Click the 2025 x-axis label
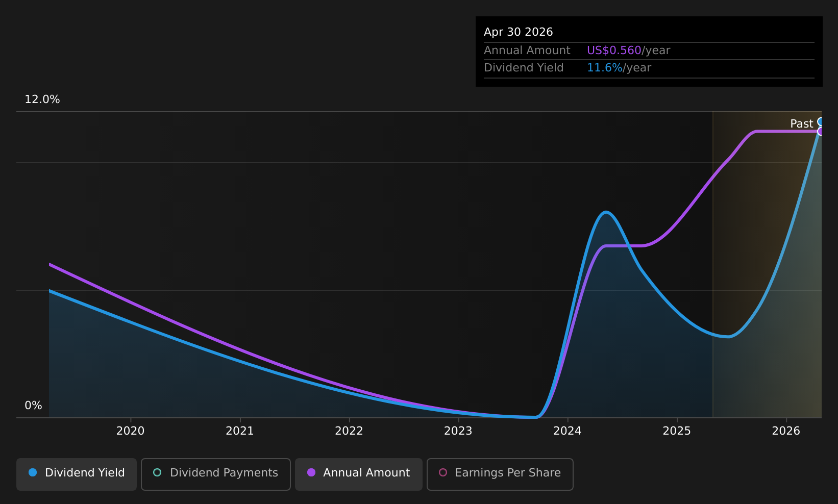838x504 pixels. tap(677, 431)
